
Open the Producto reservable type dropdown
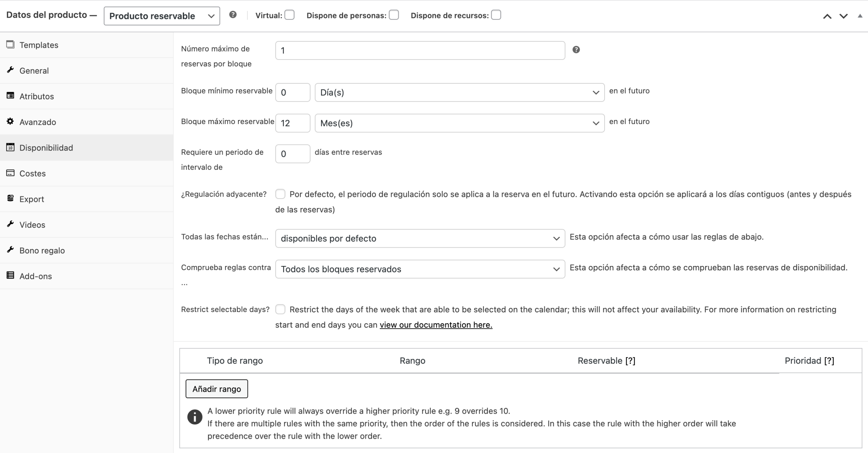[x=162, y=16]
